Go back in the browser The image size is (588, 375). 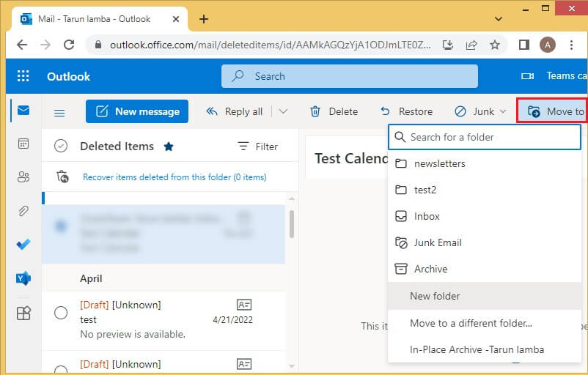[x=22, y=45]
